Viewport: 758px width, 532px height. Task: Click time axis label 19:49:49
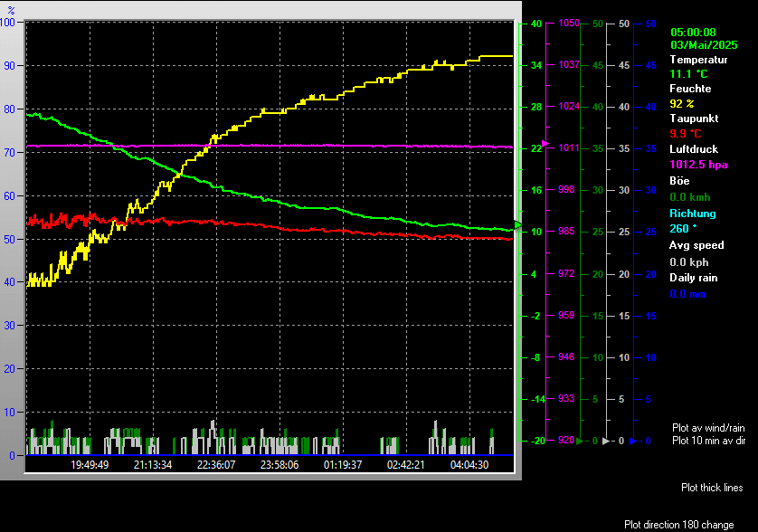(90, 465)
